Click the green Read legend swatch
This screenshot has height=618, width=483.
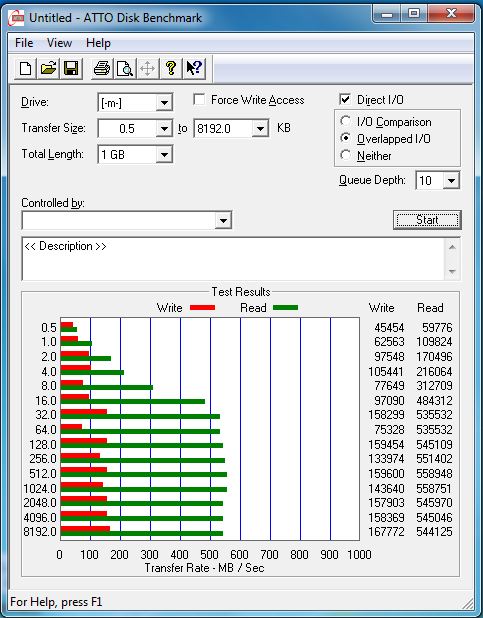point(285,307)
